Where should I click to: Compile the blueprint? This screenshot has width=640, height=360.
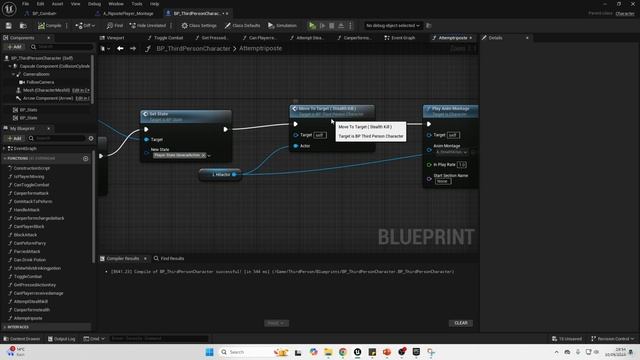(50, 25)
